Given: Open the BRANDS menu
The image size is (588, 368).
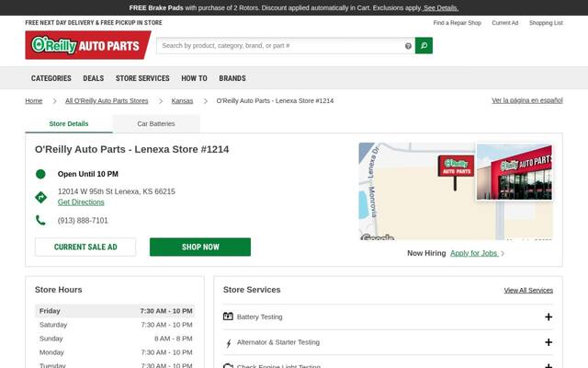Looking at the screenshot, I should click(232, 78).
